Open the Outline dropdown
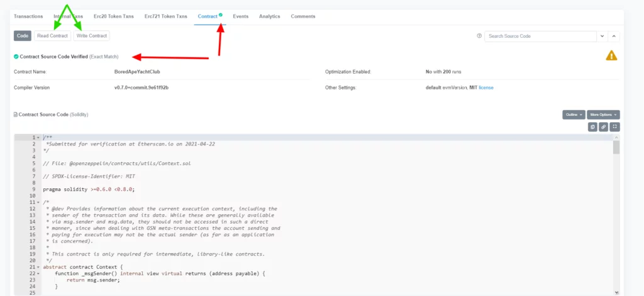The image size is (644, 296). point(573,115)
